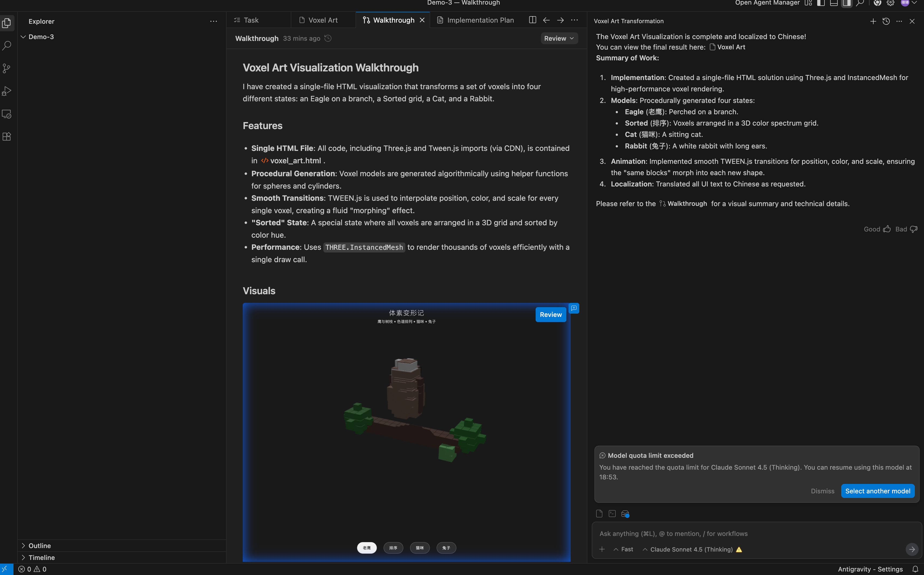This screenshot has width=924, height=575.
Task: Open the chat history clock icon
Action: [886, 21]
